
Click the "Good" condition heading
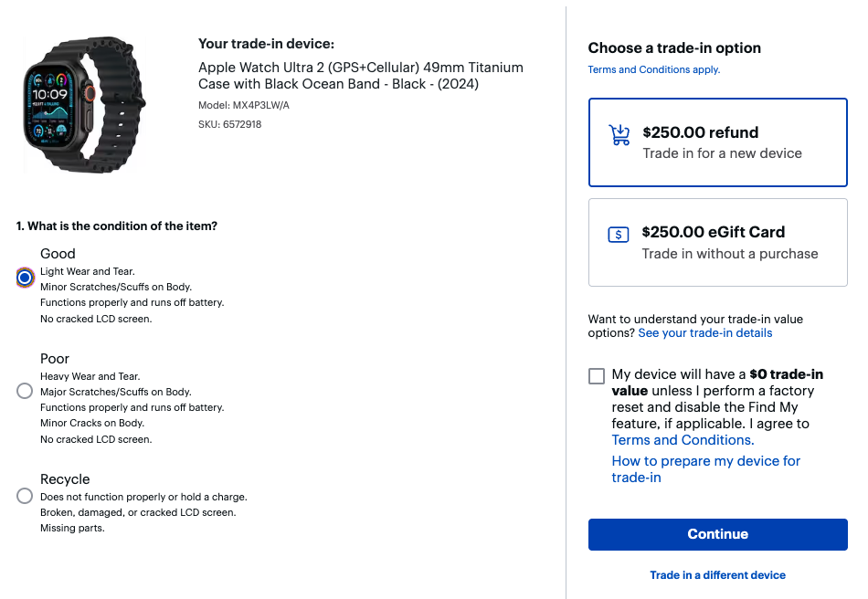coord(58,254)
